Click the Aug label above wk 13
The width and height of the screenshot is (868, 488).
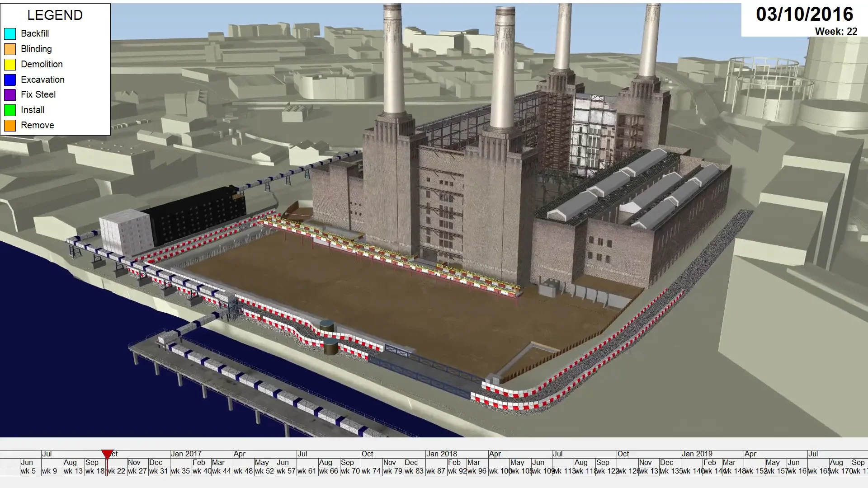coord(70,462)
